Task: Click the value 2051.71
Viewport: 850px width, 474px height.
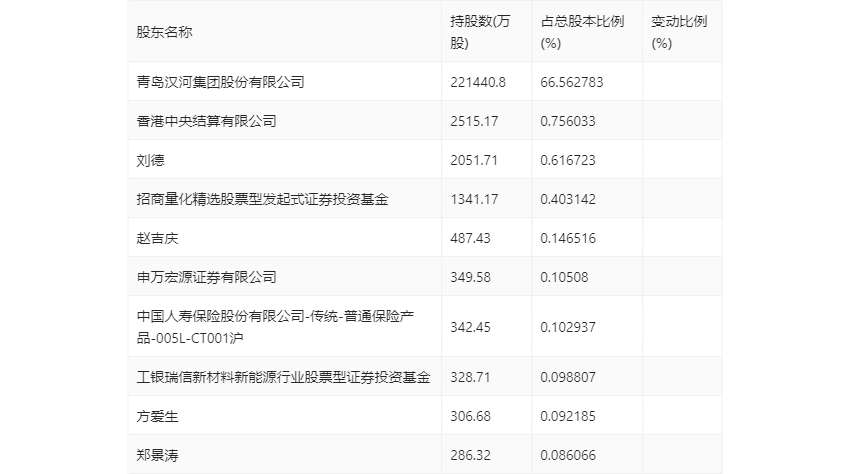Action: 474,160
